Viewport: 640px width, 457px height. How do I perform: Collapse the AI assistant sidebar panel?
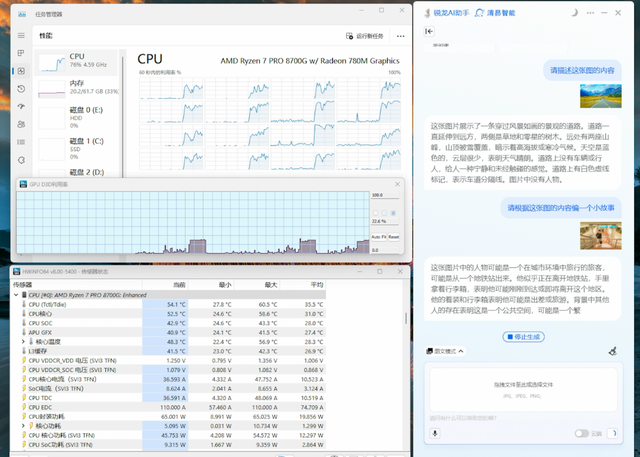tap(429, 31)
